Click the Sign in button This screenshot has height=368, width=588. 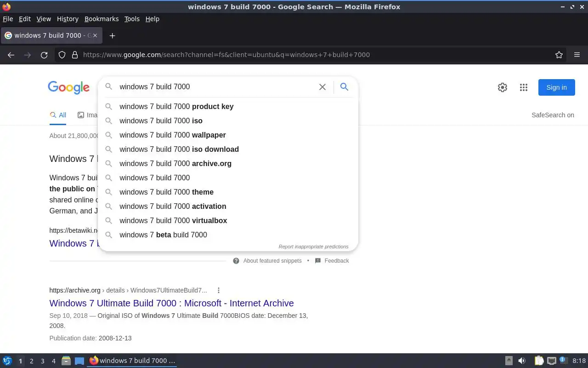click(556, 87)
